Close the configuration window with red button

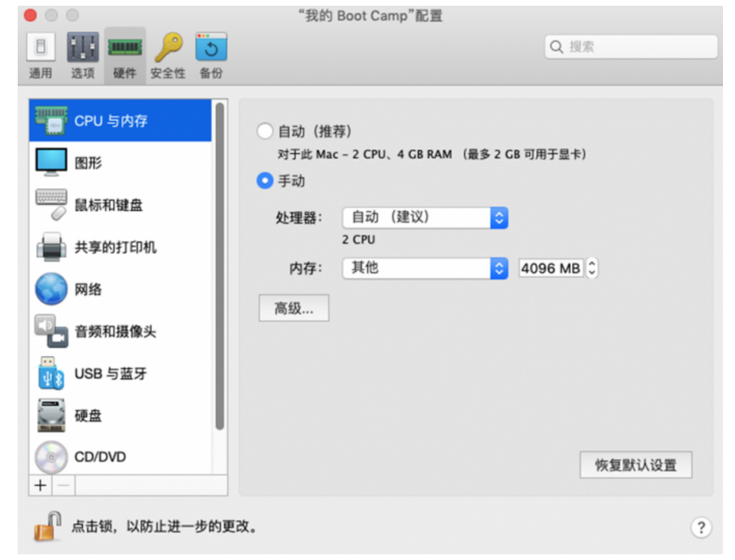tap(31, 15)
